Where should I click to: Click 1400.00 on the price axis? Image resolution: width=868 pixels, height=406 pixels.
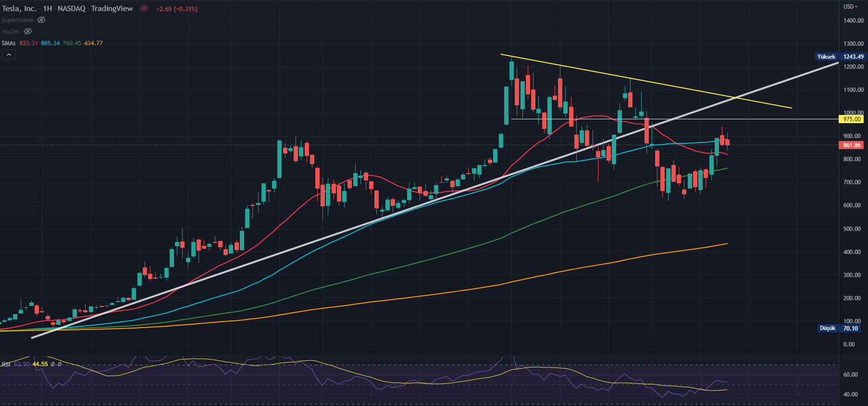click(853, 20)
